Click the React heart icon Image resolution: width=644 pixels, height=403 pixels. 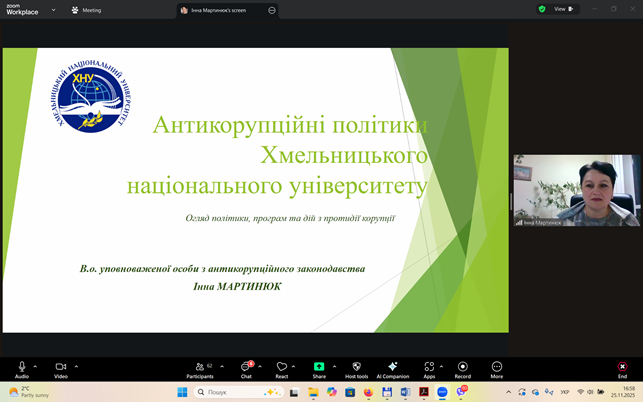tap(282, 367)
